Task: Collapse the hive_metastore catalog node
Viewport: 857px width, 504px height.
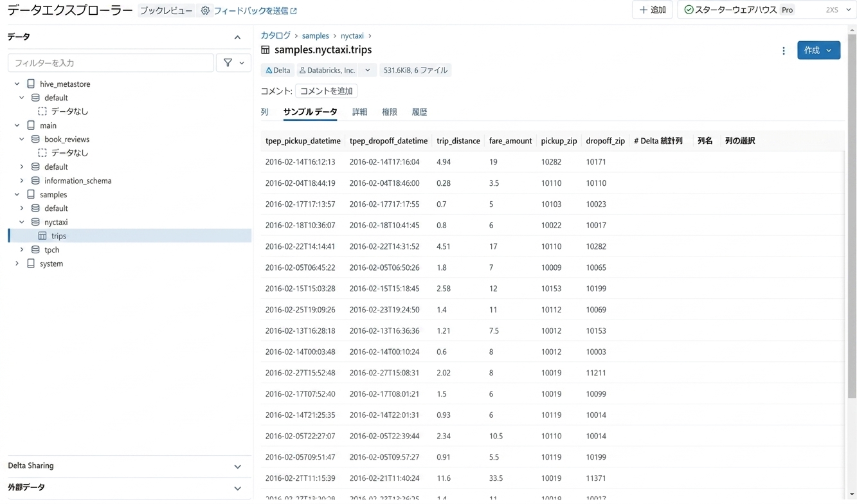Action: coord(17,84)
